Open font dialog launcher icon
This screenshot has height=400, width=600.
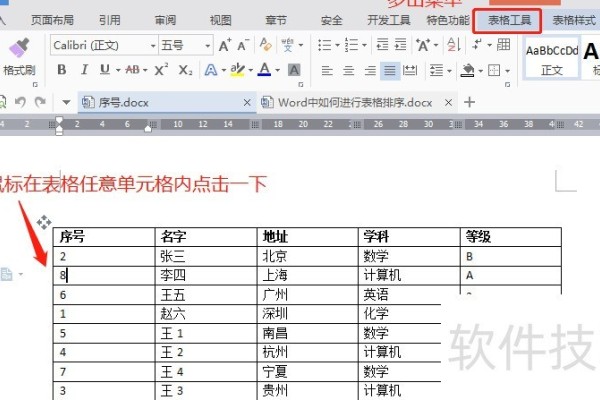[x=301, y=84]
